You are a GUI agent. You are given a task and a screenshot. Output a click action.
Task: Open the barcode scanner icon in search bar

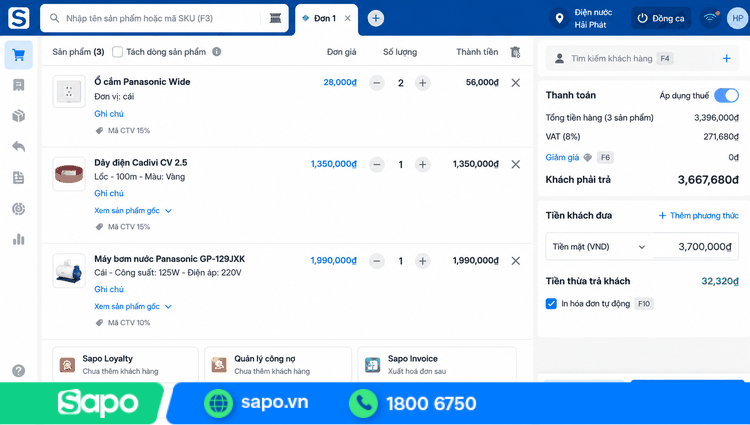(275, 18)
